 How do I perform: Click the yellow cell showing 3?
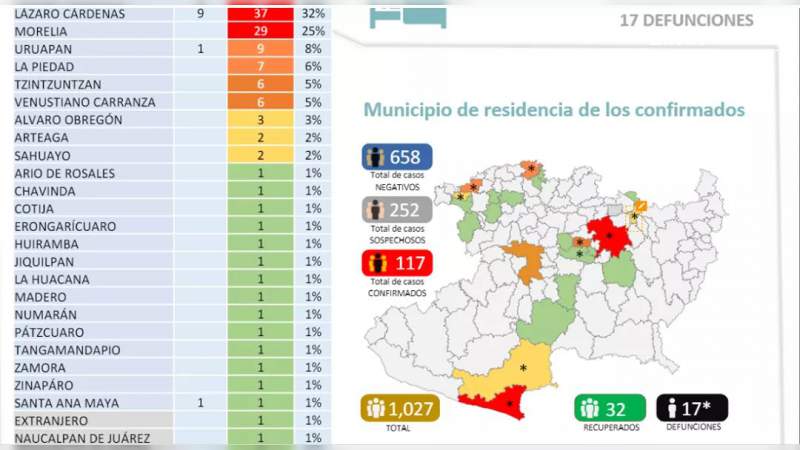[260, 120]
